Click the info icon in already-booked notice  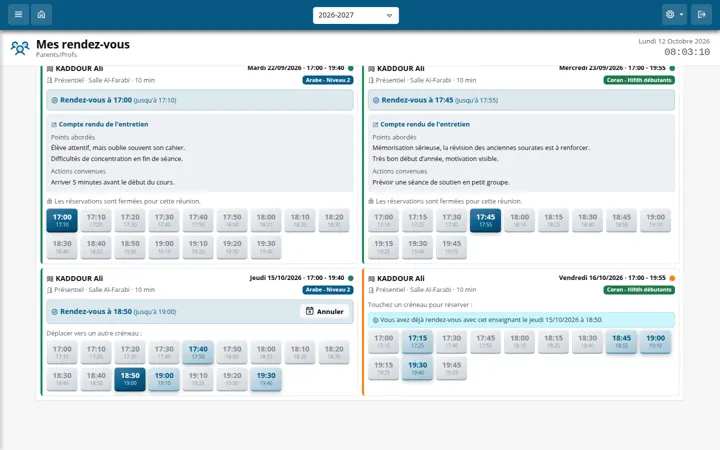[x=375, y=320]
